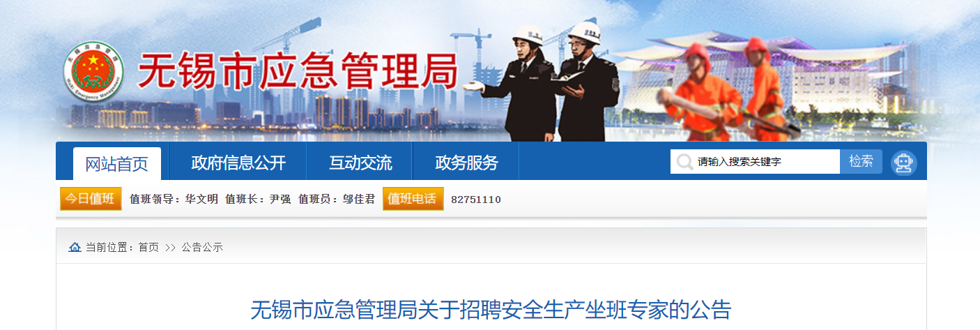This screenshot has height=330, width=980.
Task: Click the orange 今日值班 badge
Action: click(x=91, y=199)
